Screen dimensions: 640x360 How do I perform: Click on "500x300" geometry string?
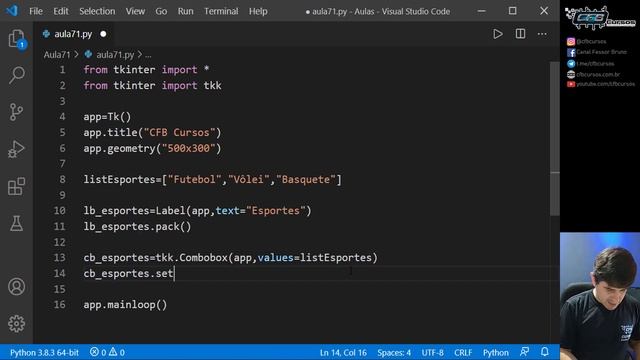coord(188,148)
